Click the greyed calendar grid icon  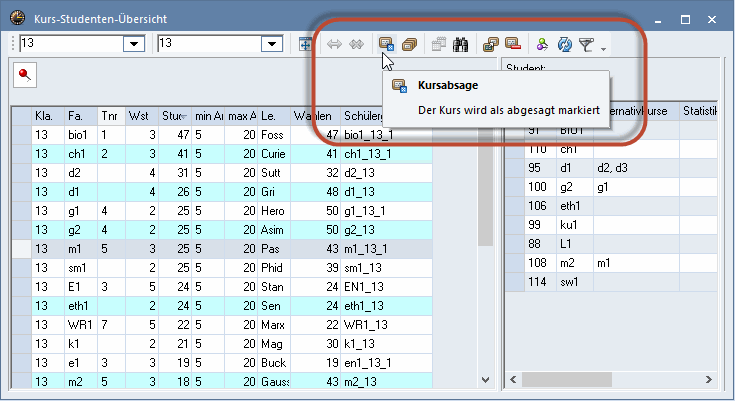[x=439, y=45]
